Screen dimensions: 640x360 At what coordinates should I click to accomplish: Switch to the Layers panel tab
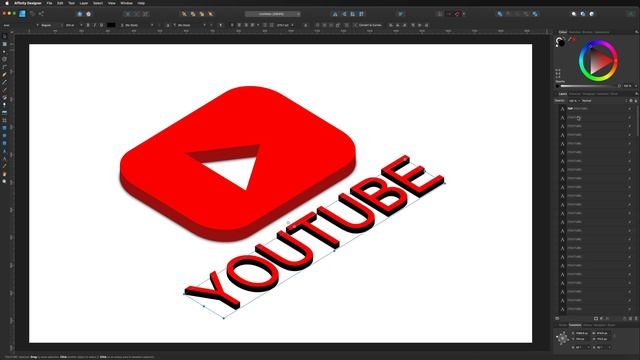[x=563, y=94]
